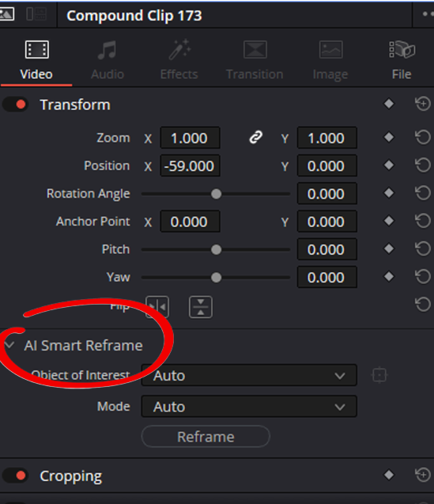Reset the Cropping section
This screenshot has height=504, width=434.
423,475
